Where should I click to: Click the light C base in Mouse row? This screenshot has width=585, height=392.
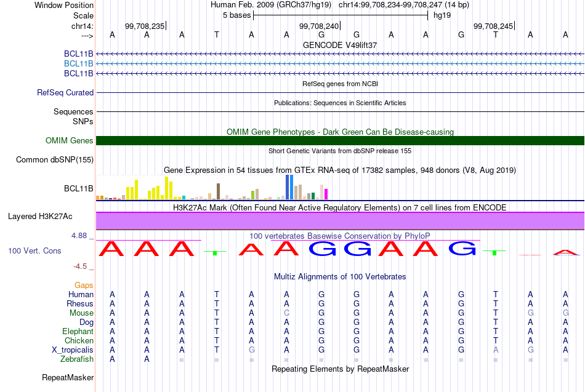click(286, 313)
